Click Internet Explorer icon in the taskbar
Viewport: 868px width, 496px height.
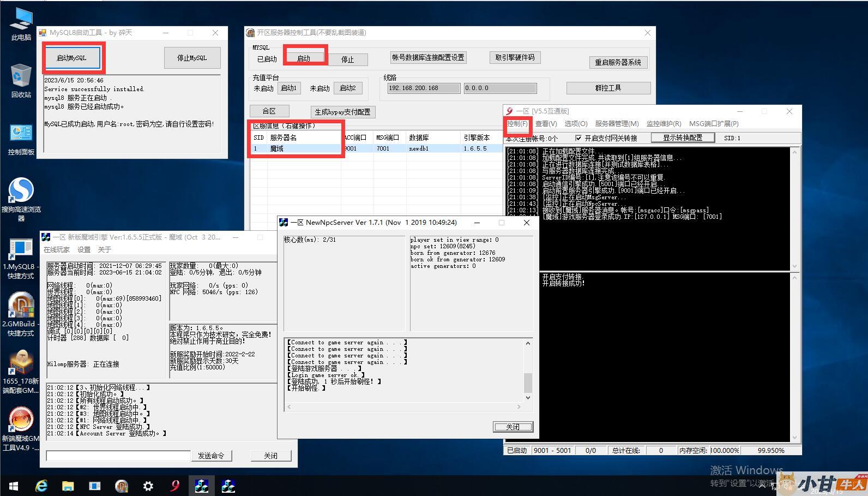pyautogui.click(x=41, y=486)
